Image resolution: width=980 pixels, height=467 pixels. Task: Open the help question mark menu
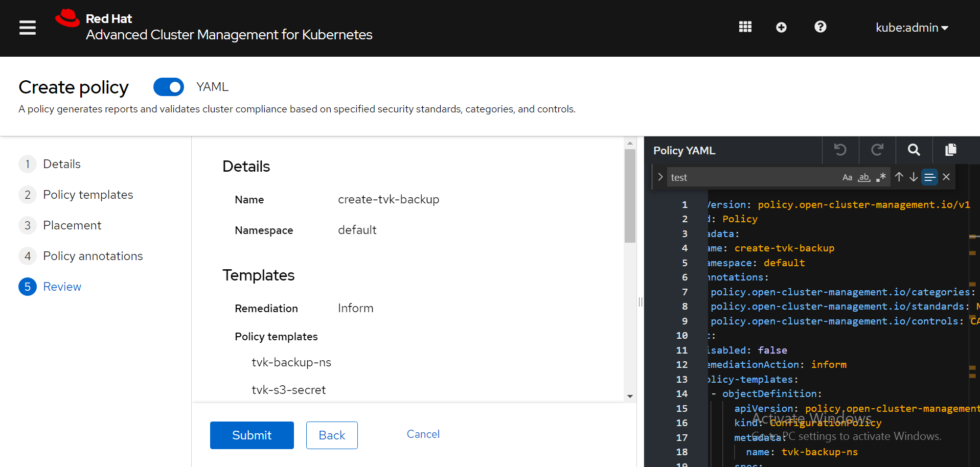820,27
